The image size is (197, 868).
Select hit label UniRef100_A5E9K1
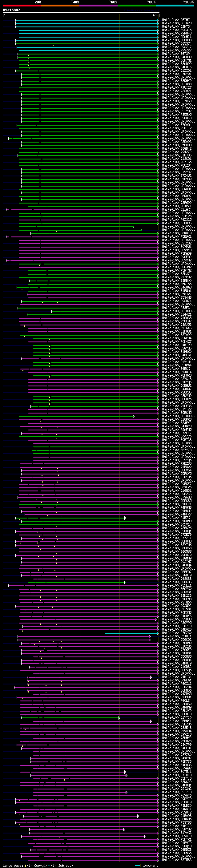pos(176,236)
